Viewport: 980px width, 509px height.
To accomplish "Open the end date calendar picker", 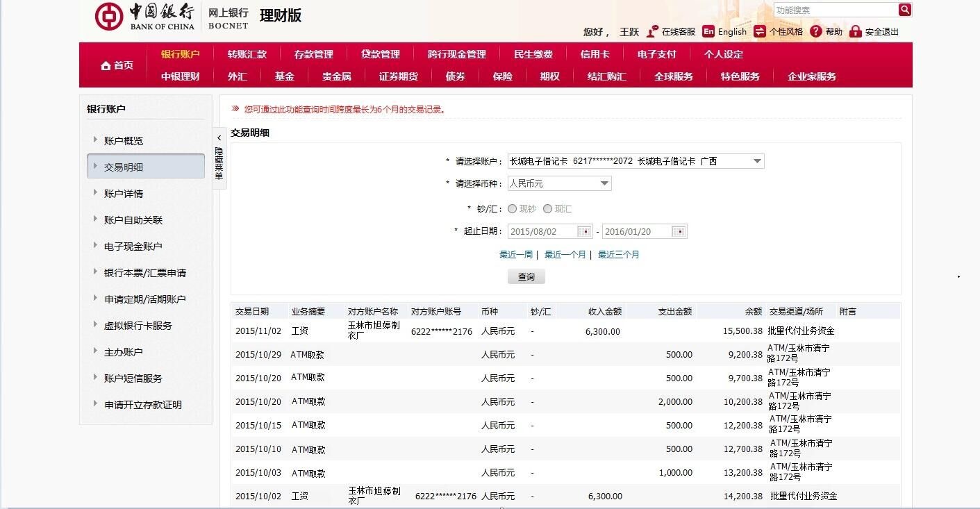I will [679, 231].
